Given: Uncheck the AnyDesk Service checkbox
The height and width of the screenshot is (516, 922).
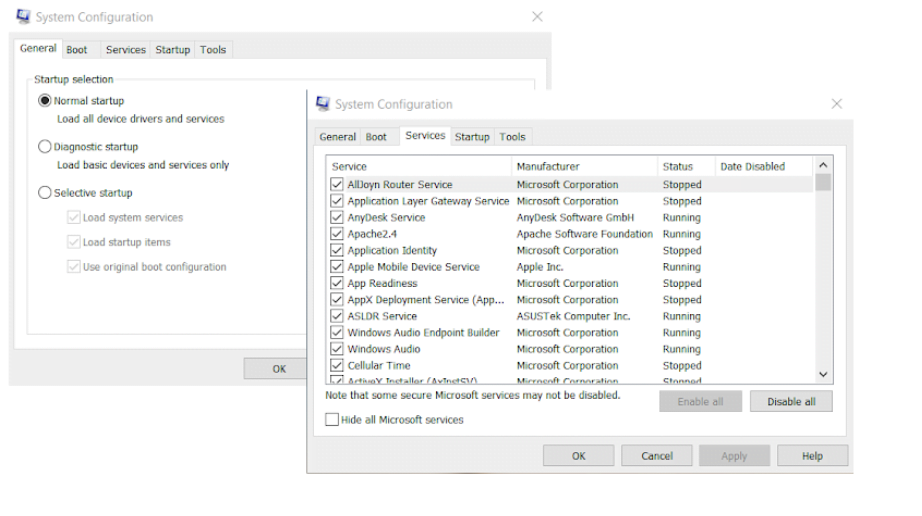Looking at the screenshot, I should pos(337,218).
